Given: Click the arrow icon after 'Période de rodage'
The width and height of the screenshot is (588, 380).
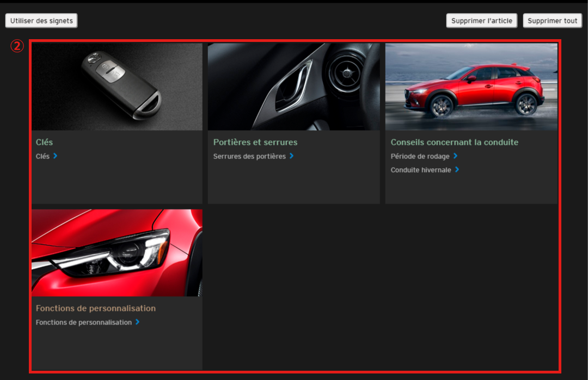Looking at the screenshot, I should click(x=456, y=156).
